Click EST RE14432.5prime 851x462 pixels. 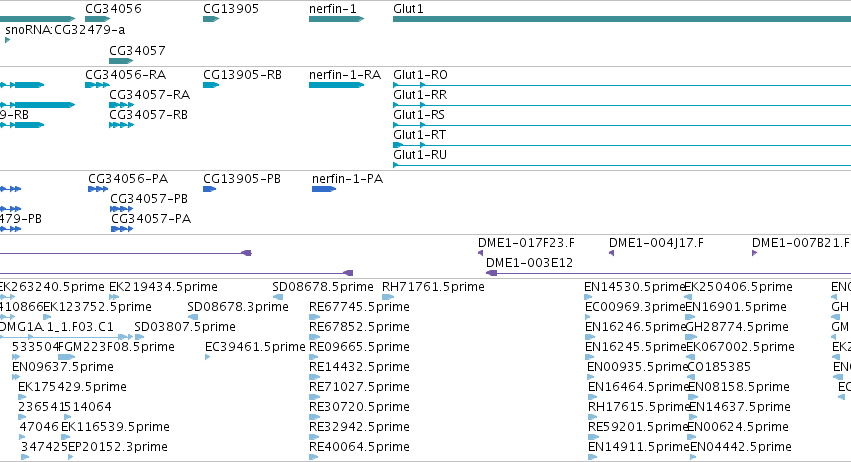point(359,367)
